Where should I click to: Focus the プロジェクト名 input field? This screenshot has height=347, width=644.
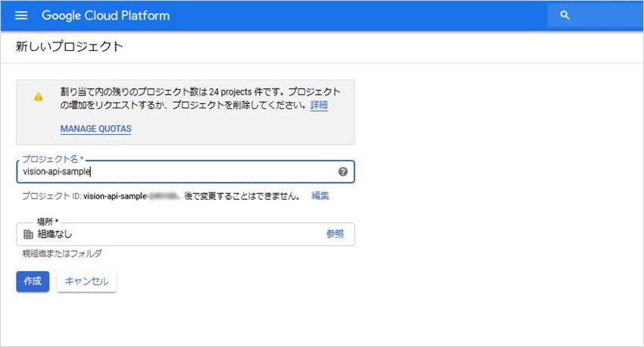186,172
